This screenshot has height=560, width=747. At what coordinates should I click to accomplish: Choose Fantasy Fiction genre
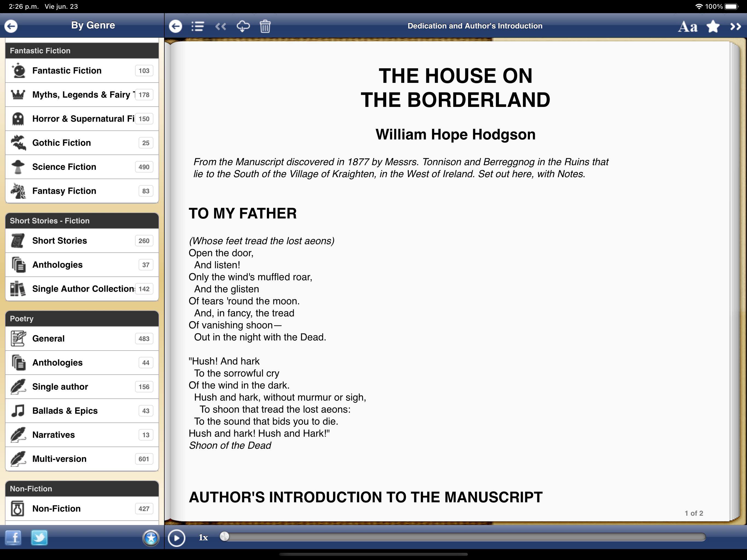coord(82,191)
